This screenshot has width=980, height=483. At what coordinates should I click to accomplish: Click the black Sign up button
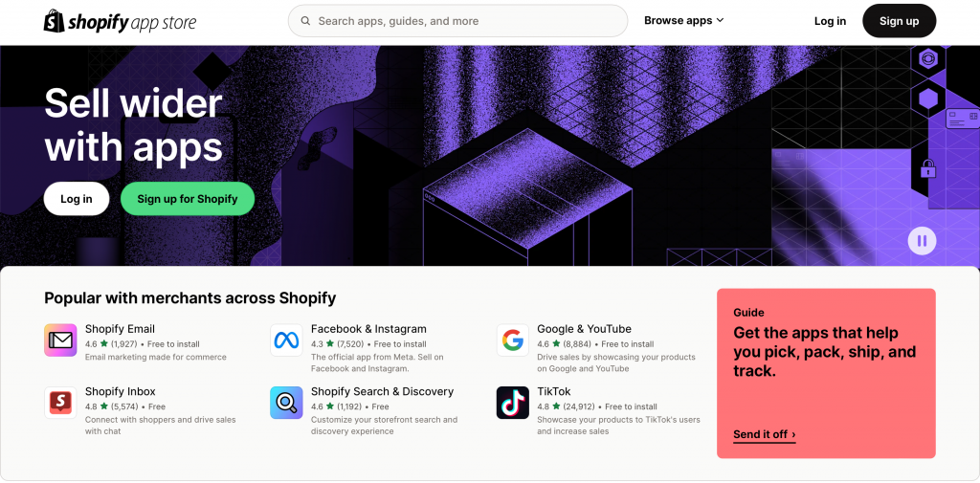point(900,21)
